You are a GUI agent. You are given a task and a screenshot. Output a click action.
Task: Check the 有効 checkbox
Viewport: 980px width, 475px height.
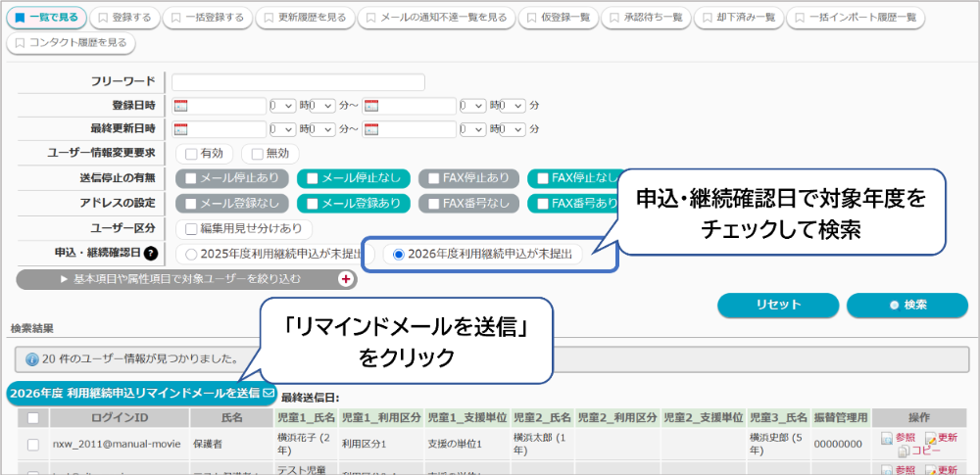(x=192, y=154)
